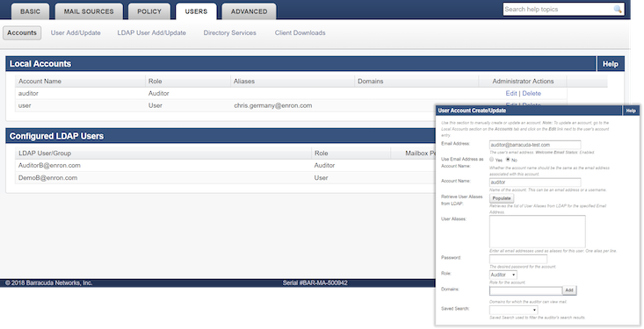Image resolution: width=644 pixels, height=329 pixels.
Task: Open Help for Local Accounts section
Action: click(x=611, y=64)
